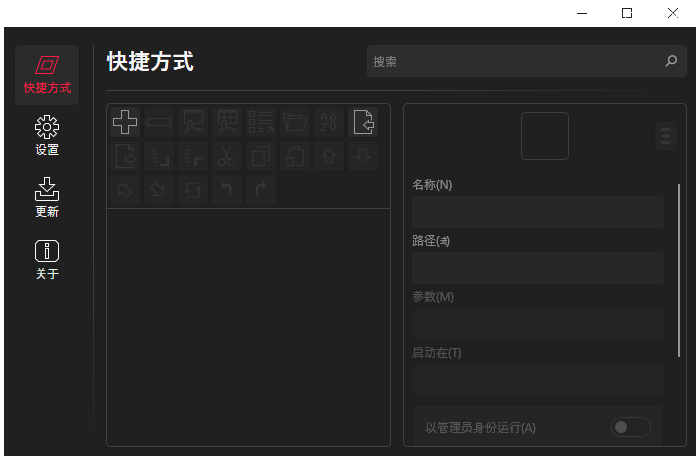The width and height of the screenshot is (700, 457).
Task: Click the copy duplicate squares icon
Action: click(261, 156)
